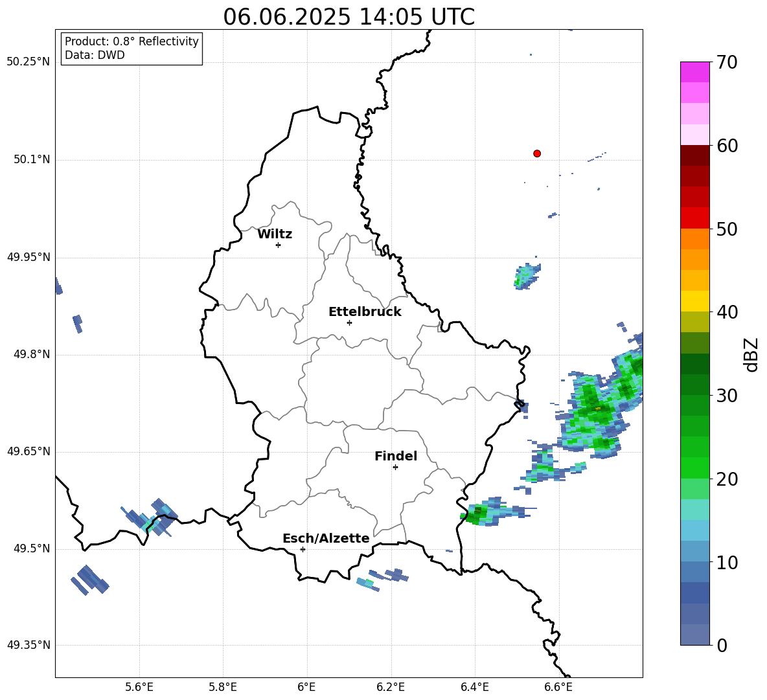Click the 49.35°N latitude label
Screen dimensions: 767x700
coord(29,645)
